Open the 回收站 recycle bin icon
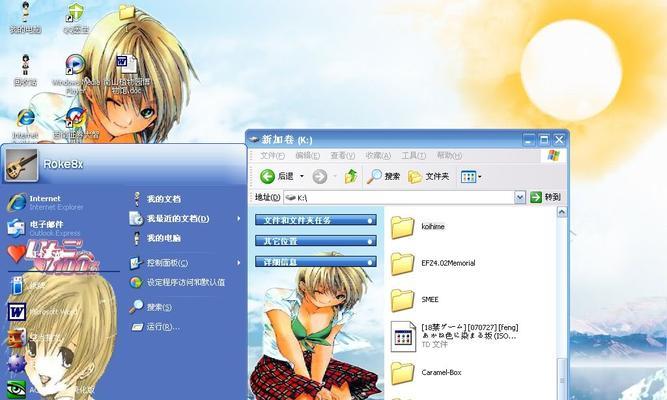 (x=25, y=70)
